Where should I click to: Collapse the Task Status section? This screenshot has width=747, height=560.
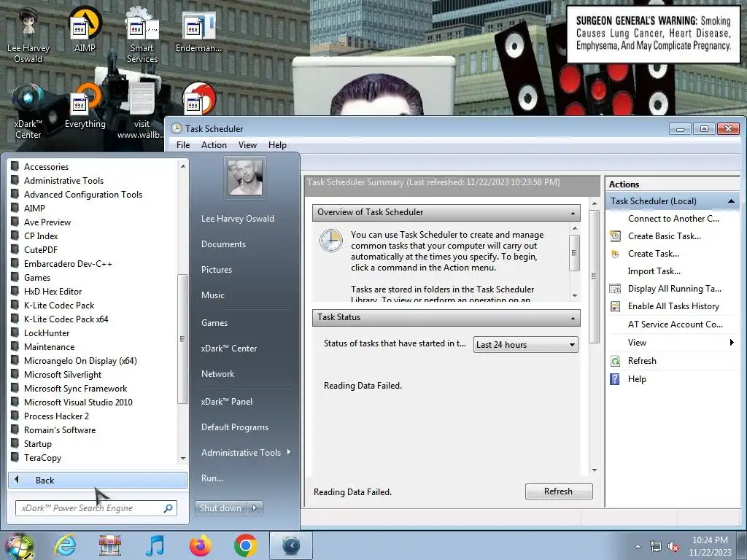pyautogui.click(x=573, y=318)
